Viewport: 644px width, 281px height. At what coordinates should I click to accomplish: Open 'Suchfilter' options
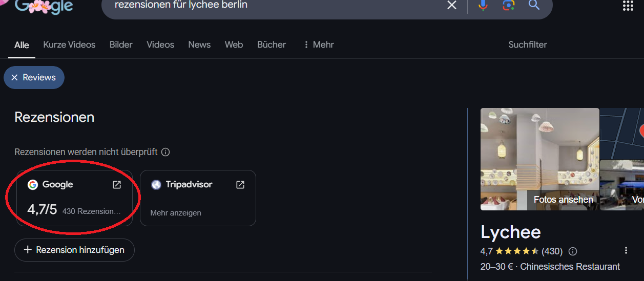(528, 45)
